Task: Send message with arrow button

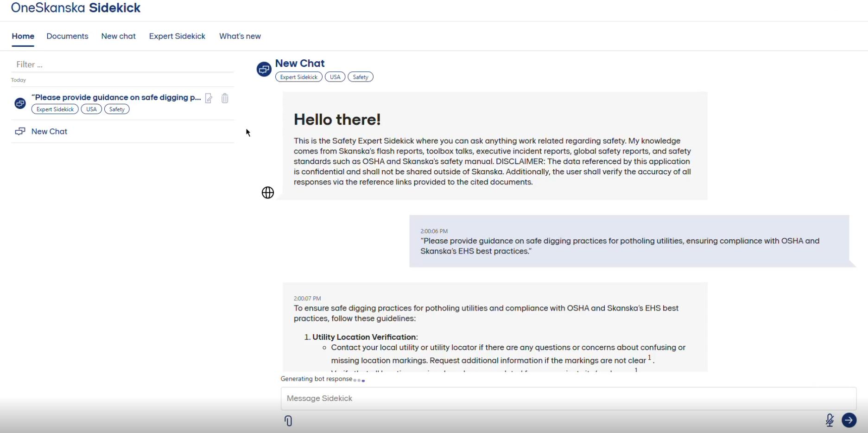Action: pos(849,420)
